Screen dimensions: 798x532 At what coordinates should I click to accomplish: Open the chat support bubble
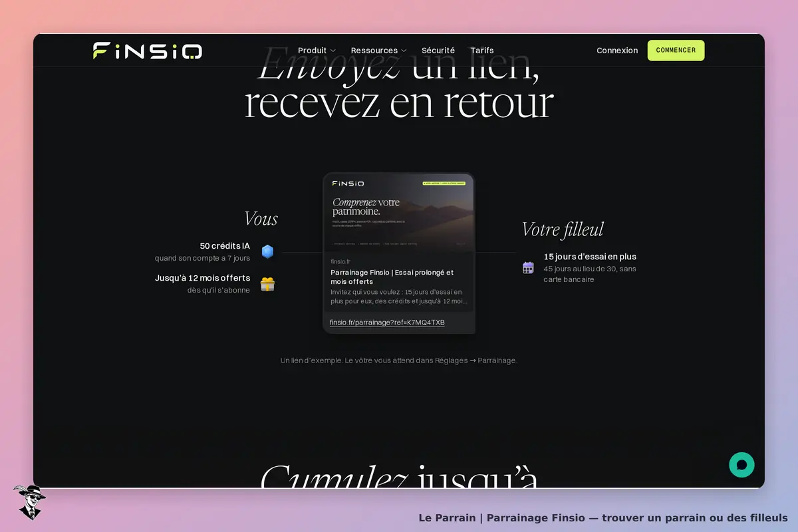click(x=741, y=464)
